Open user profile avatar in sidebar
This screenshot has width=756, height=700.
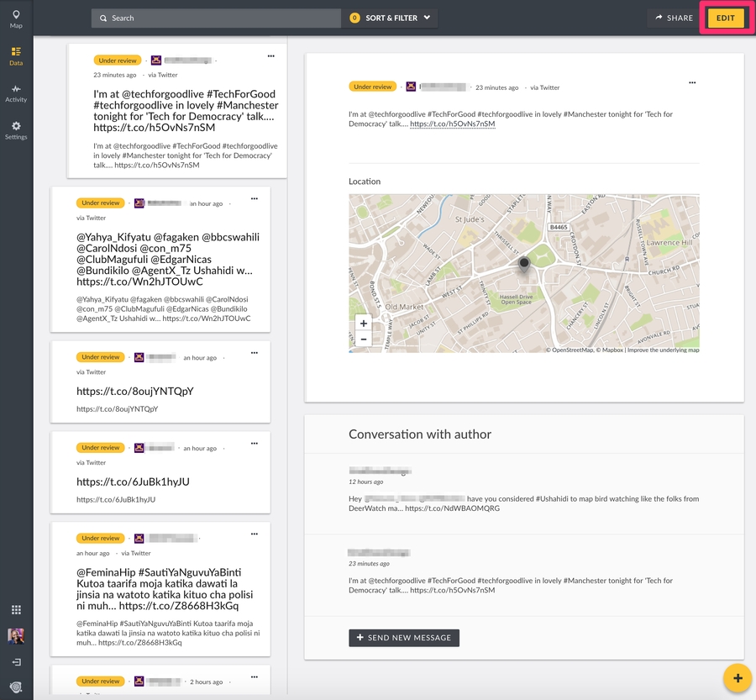click(16, 636)
